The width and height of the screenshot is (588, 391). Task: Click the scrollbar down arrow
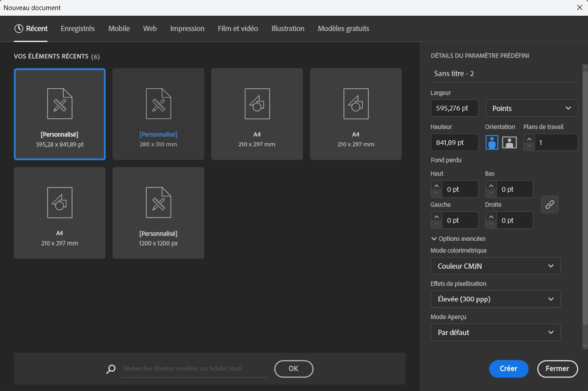pos(585,346)
